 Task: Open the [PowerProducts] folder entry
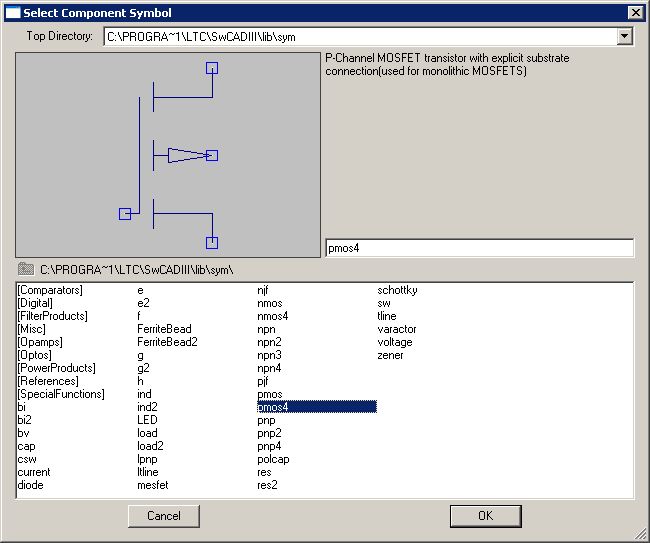pos(54,368)
